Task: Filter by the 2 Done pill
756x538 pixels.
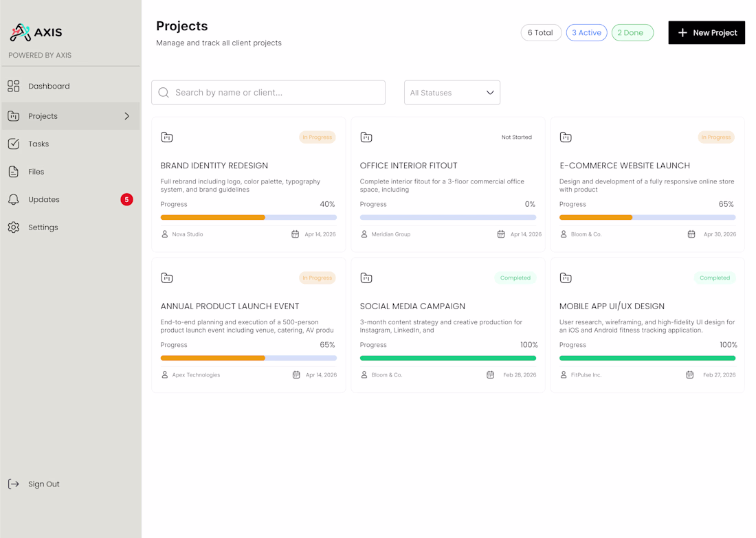Action: point(632,33)
